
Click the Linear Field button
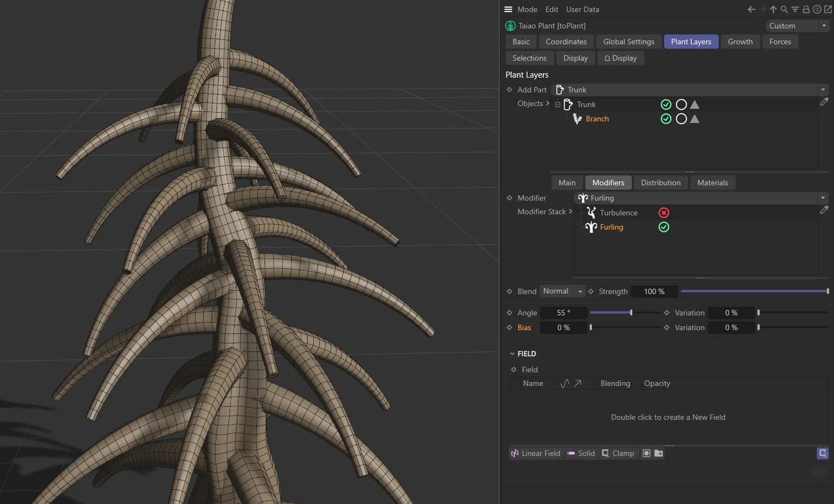tap(536, 453)
